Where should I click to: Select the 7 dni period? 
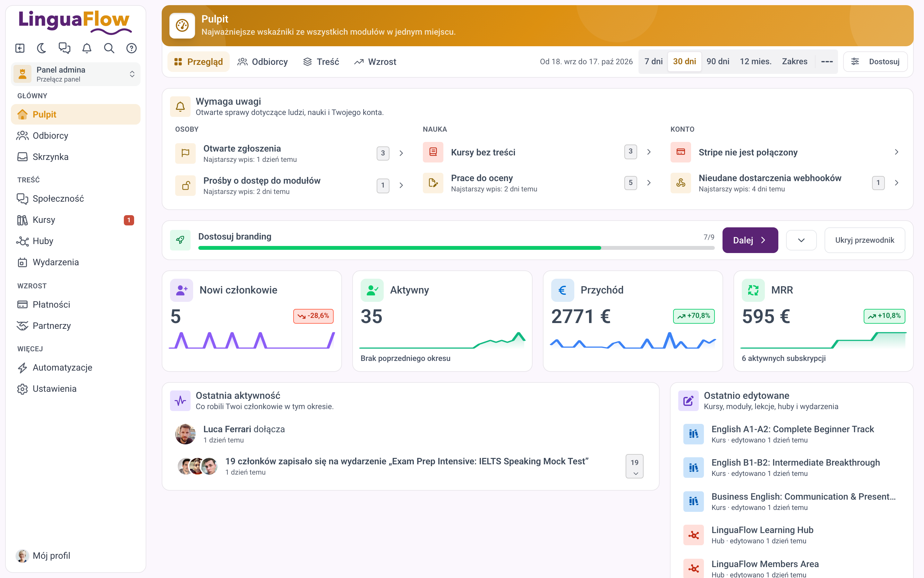653,62
